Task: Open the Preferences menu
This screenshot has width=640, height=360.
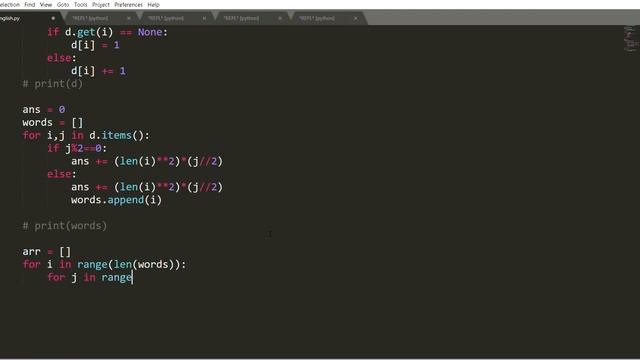Action: 129,4
